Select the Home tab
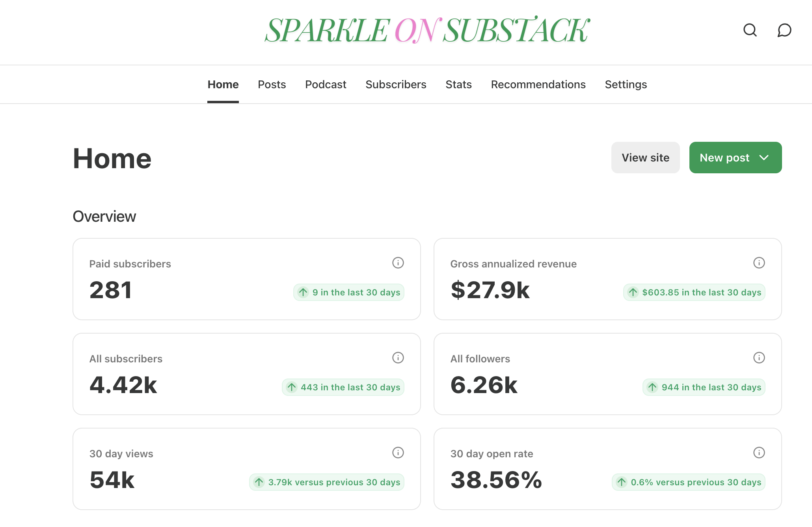The height and width of the screenshot is (527, 812). point(223,84)
